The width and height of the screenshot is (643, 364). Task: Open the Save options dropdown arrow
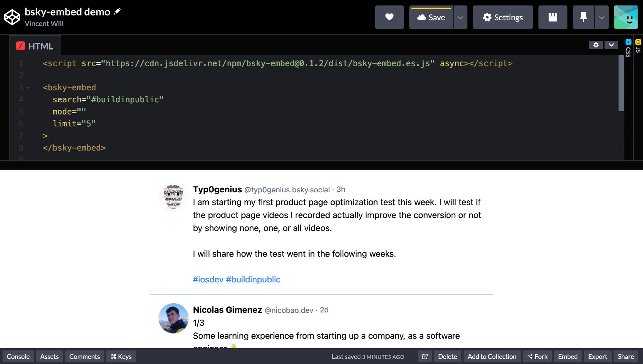click(x=460, y=17)
